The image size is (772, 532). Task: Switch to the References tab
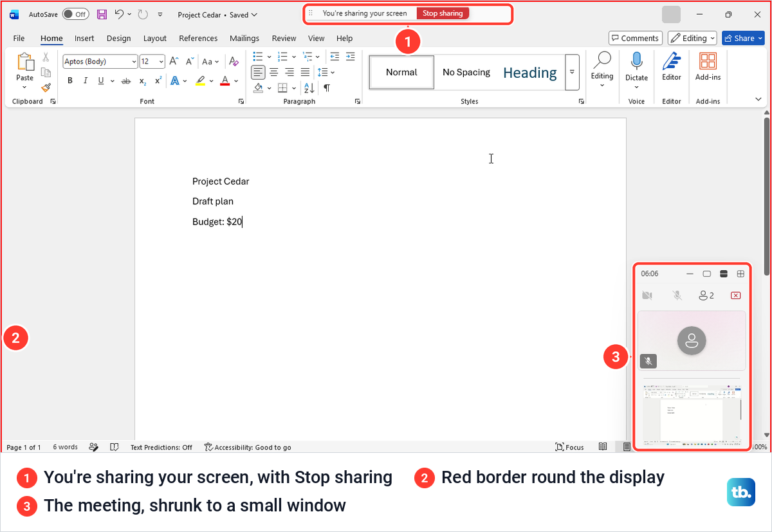pos(198,38)
